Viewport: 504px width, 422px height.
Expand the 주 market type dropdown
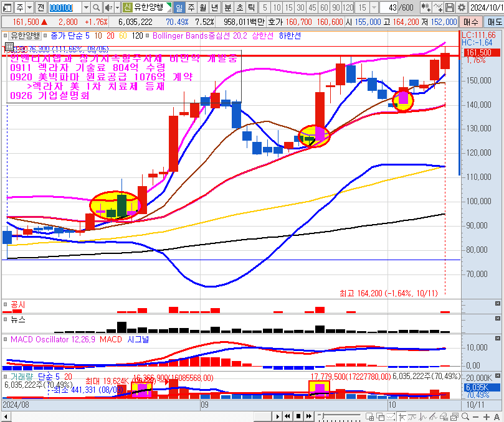(x=29, y=7)
